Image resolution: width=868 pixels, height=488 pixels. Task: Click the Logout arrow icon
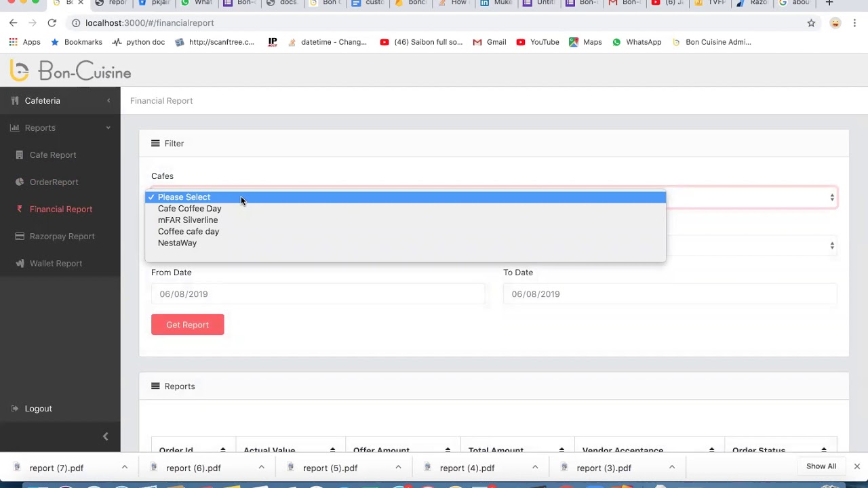point(15,409)
